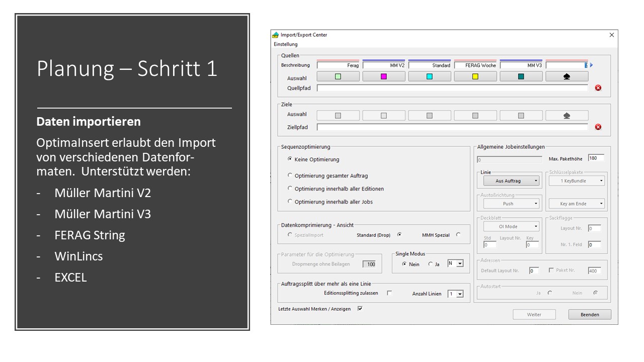
Task: Click the Beenden button
Action: [590, 315]
